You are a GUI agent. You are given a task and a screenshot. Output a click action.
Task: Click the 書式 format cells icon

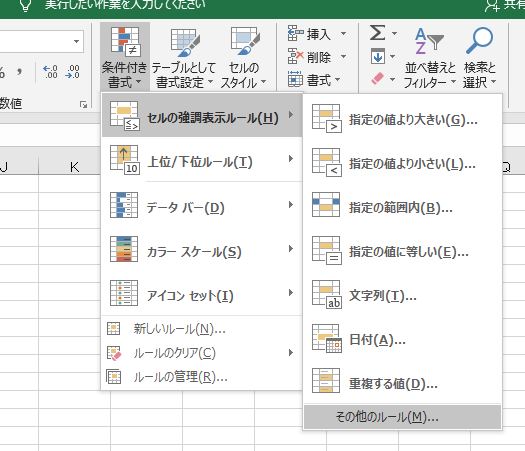point(296,80)
